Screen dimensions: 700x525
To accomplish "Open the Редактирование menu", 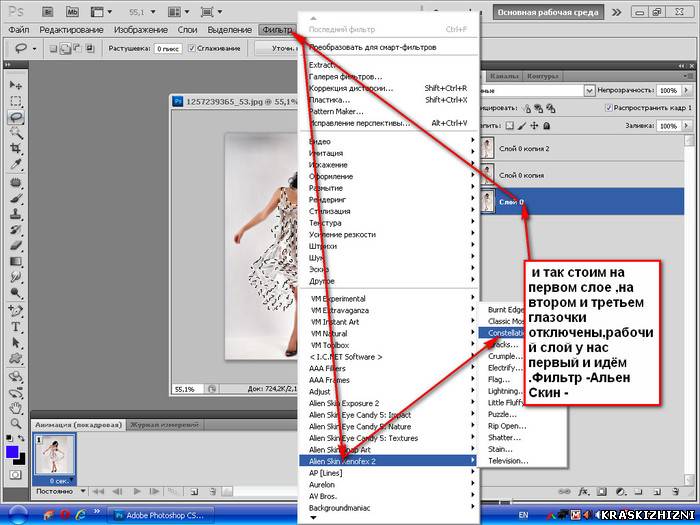I will click(71, 30).
